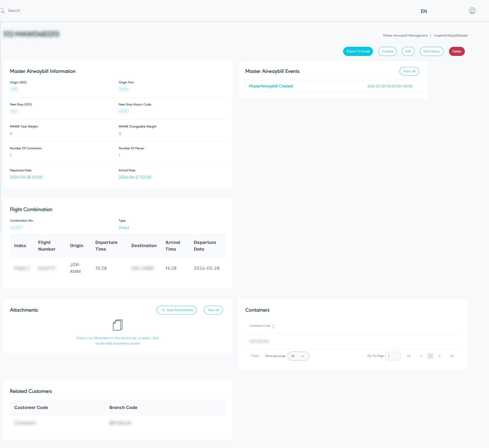The height and width of the screenshot is (448, 489).
Task: Change language from EN selector
Action: (424, 11)
